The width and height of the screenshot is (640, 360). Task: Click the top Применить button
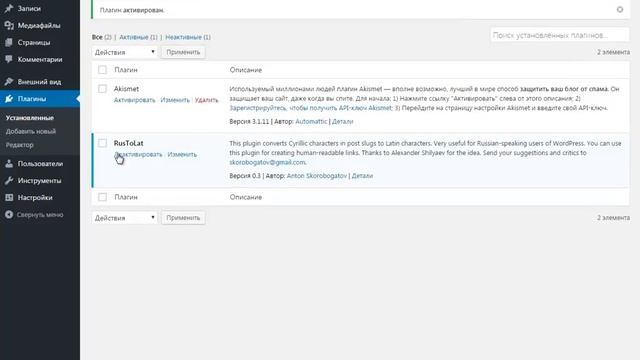[183, 52]
